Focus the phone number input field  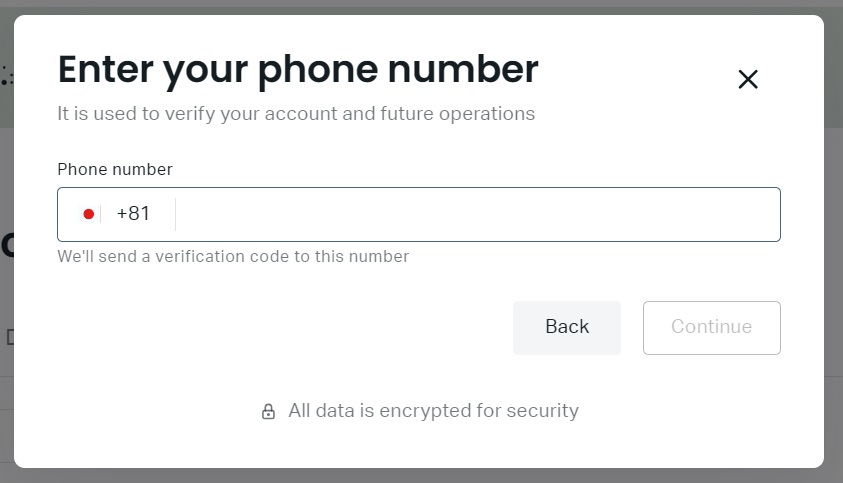tap(476, 214)
